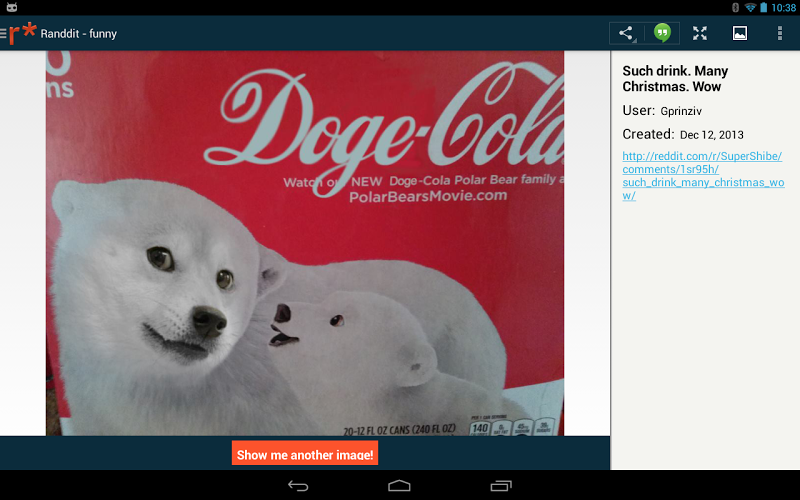Tap the Doge-Cola polar bear image
Screen dimensions: 800x500
[305, 243]
